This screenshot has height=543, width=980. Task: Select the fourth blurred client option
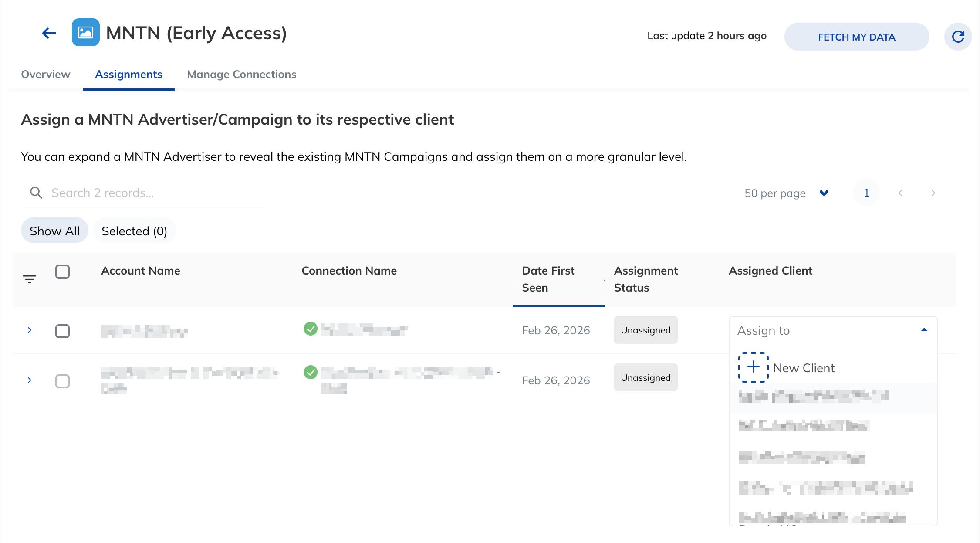tap(833, 488)
